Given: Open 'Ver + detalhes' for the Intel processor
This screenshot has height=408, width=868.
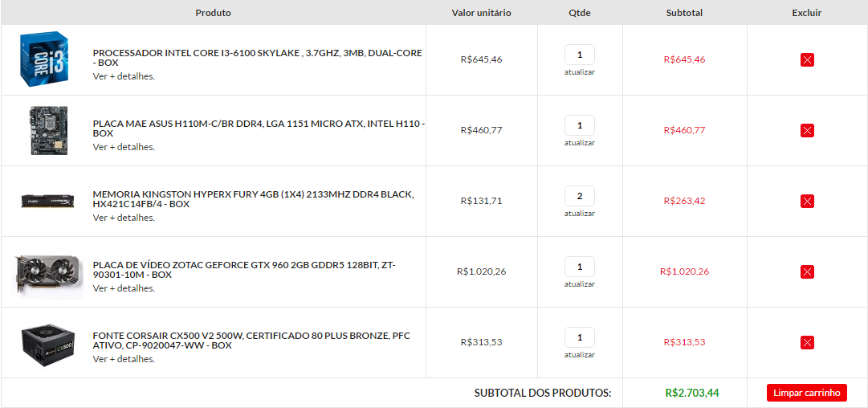Looking at the screenshot, I should click(x=124, y=76).
